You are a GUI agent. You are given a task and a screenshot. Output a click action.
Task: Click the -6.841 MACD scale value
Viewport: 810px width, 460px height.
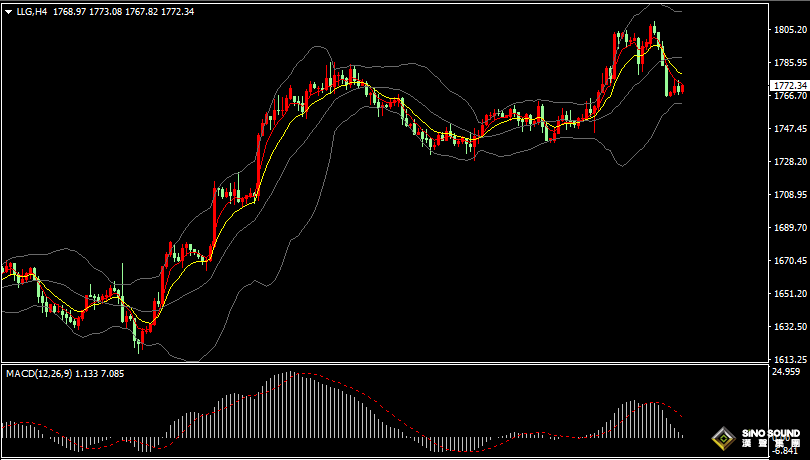787,451
